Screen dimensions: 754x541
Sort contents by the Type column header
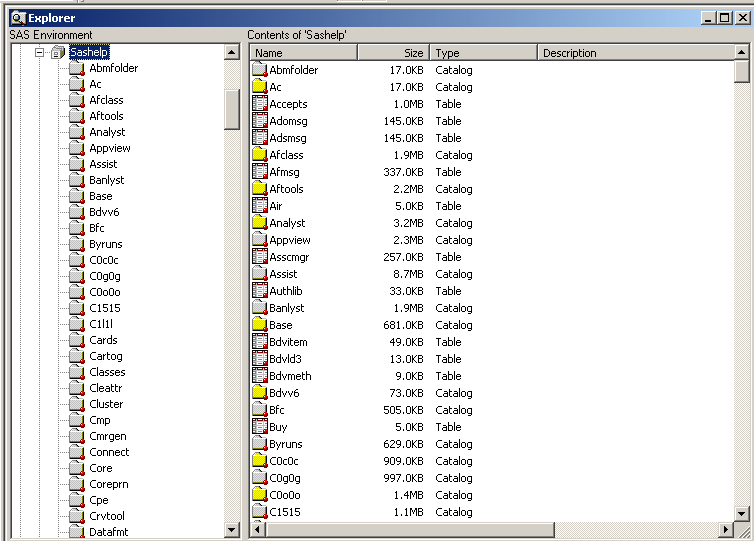tap(483, 53)
